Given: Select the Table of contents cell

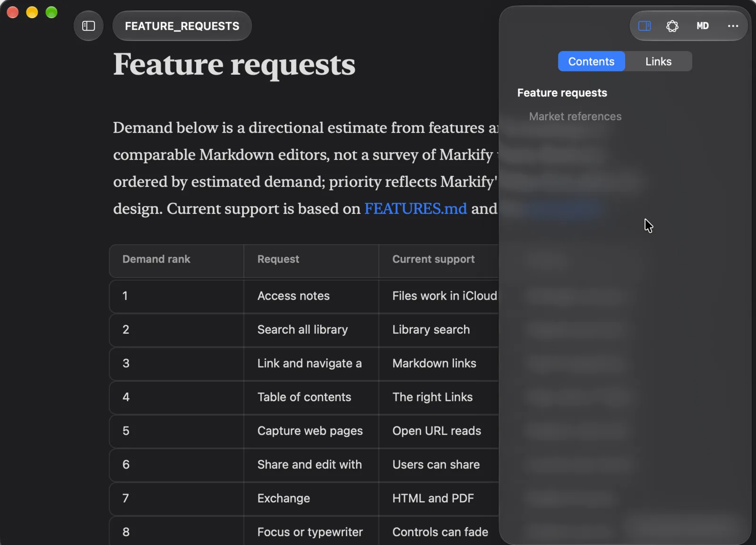Looking at the screenshot, I should (x=311, y=397).
